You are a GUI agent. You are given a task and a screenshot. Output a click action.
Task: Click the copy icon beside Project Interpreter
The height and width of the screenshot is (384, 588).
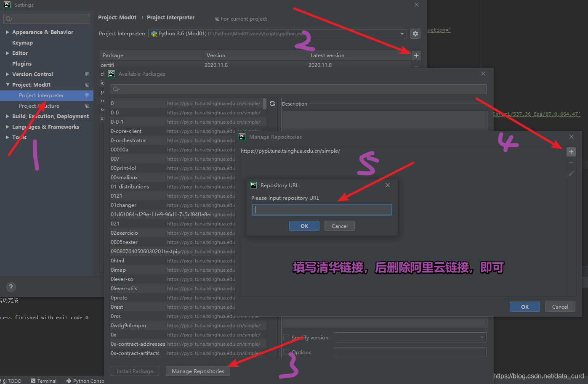click(87, 95)
